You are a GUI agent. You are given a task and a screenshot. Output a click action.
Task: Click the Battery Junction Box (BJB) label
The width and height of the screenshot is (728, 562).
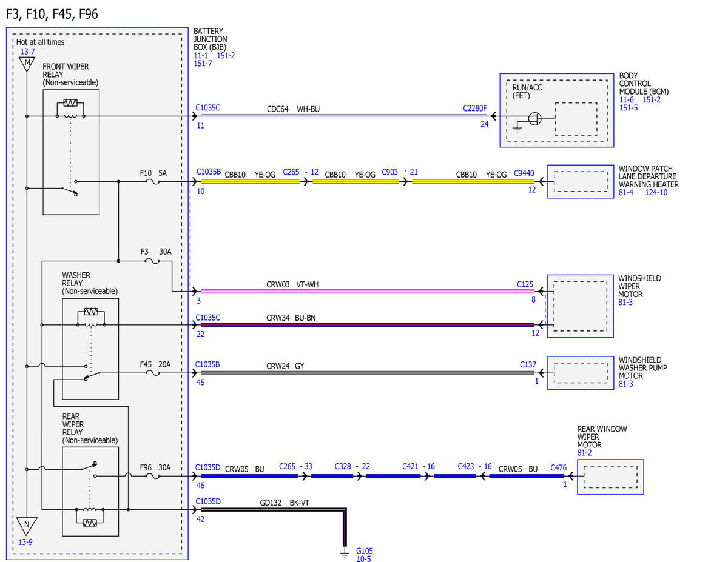[x=211, y=39]
